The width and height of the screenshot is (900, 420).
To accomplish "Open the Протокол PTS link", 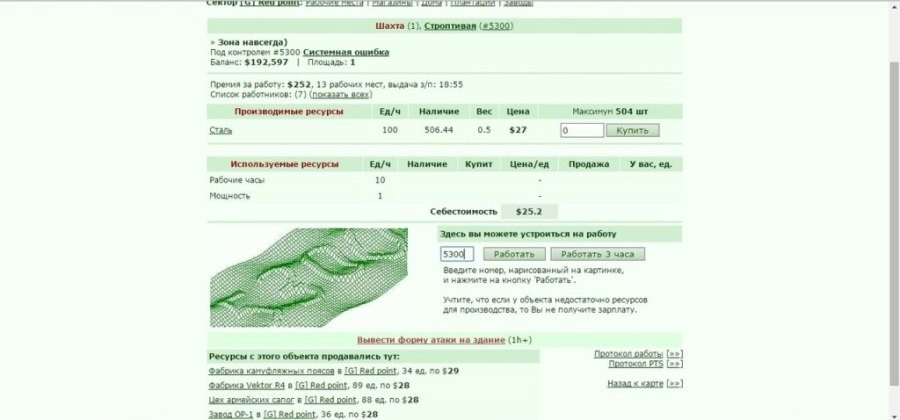I will pyautogui.click(x=636, y=364).
